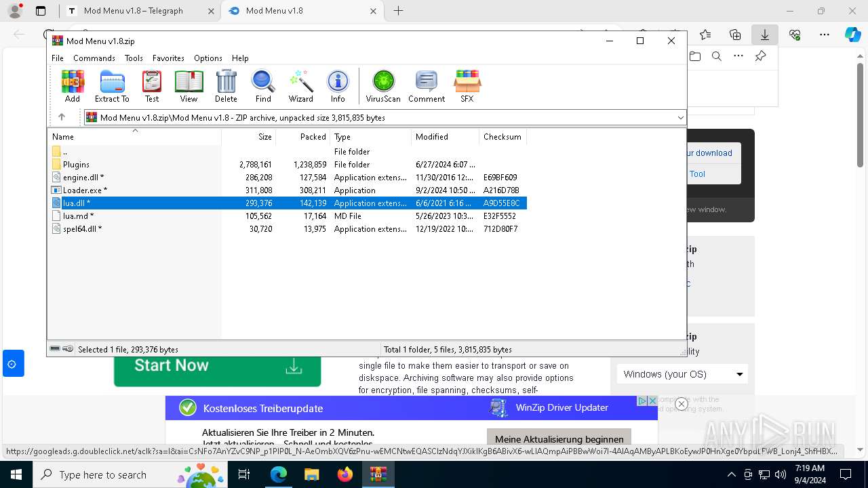Click the Info toolbar icon
Viewport: 868px width, 488px height.
pos(338,86)
